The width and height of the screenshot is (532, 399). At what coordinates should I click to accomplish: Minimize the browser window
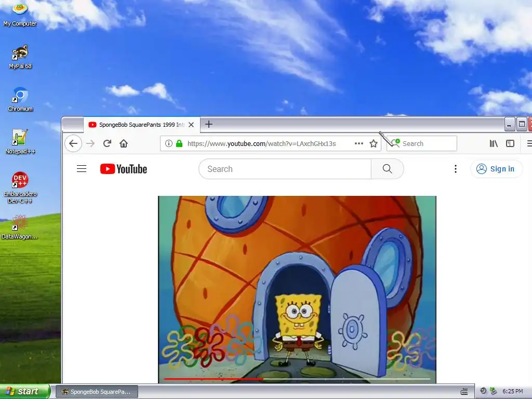509,124
